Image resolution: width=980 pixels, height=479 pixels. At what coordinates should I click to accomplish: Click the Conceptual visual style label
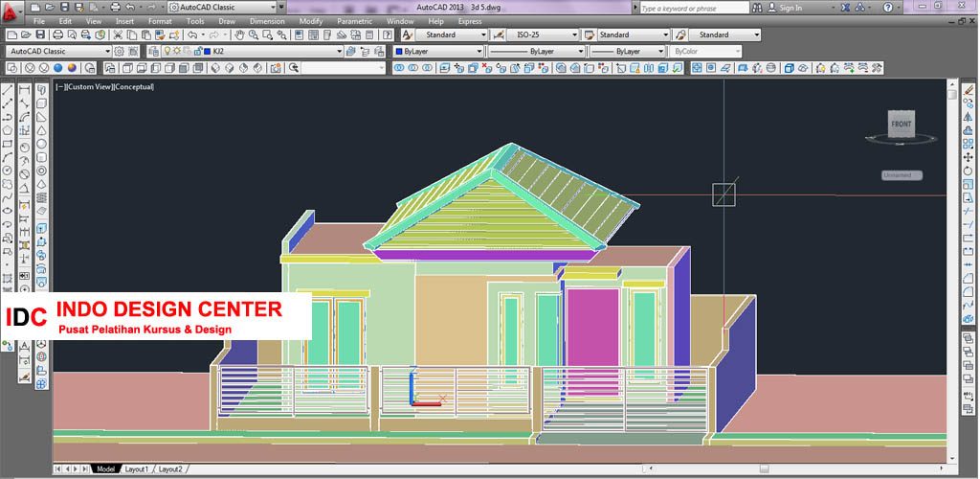pyautogui.click(x=133, y=87)
